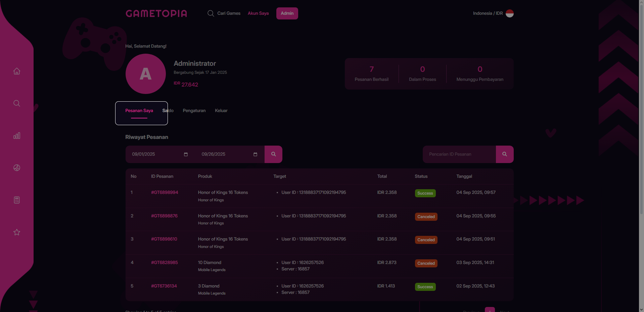Click the Administrator avatar circle

tap(146, 74)
